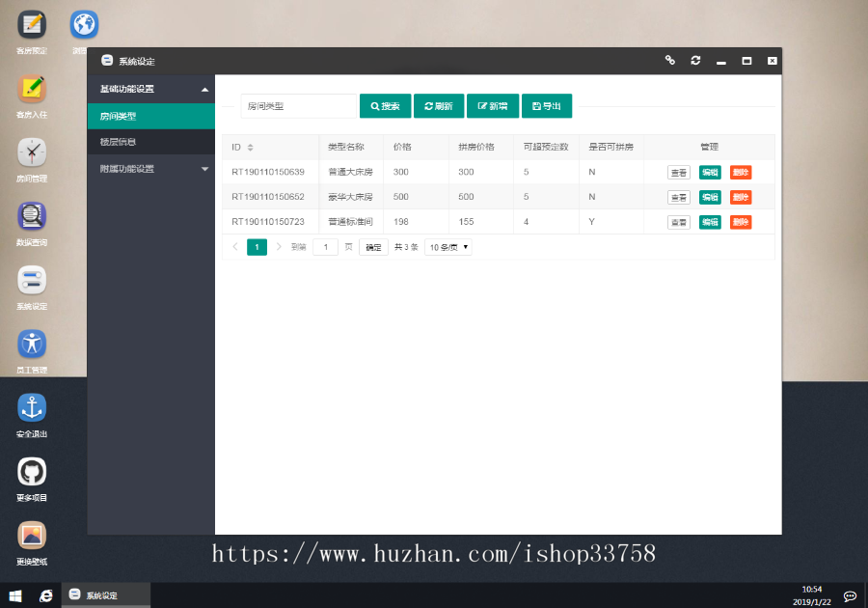
Task: Click the chain link icon in the titlebar
Action: click(670, 60)
